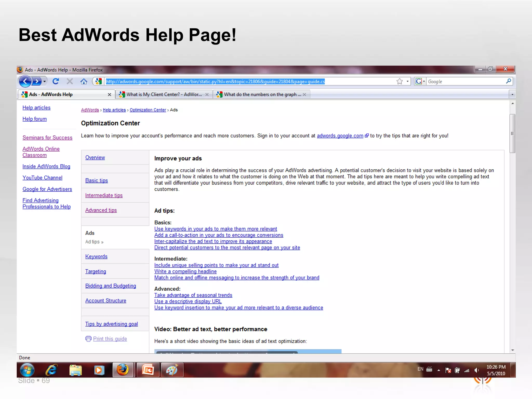Image resolution: width=532 pixels, height=399 pixels.
Task: Open Find Advertising Professionals to Help link
Action: (46, 203)
